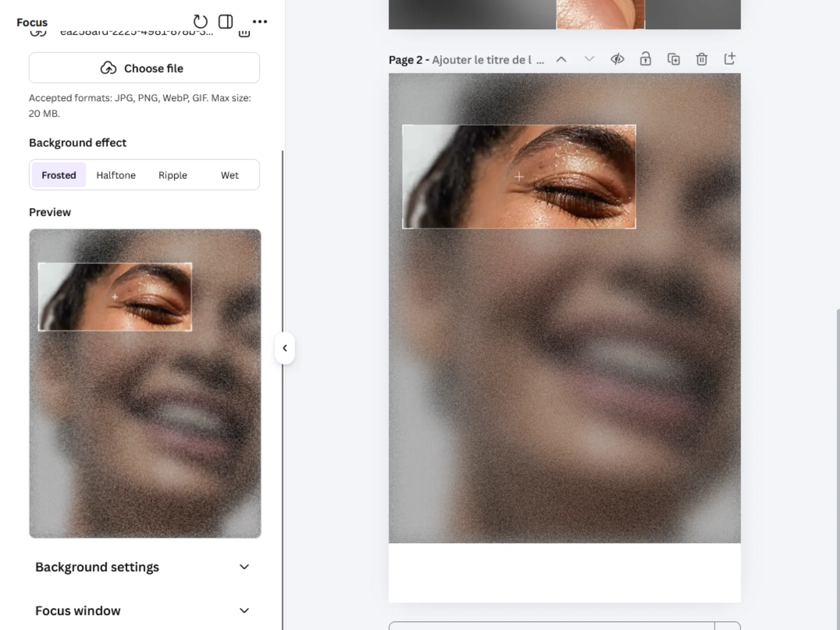
Task: Open the three-dot more options menu
Action: [260, 22]
